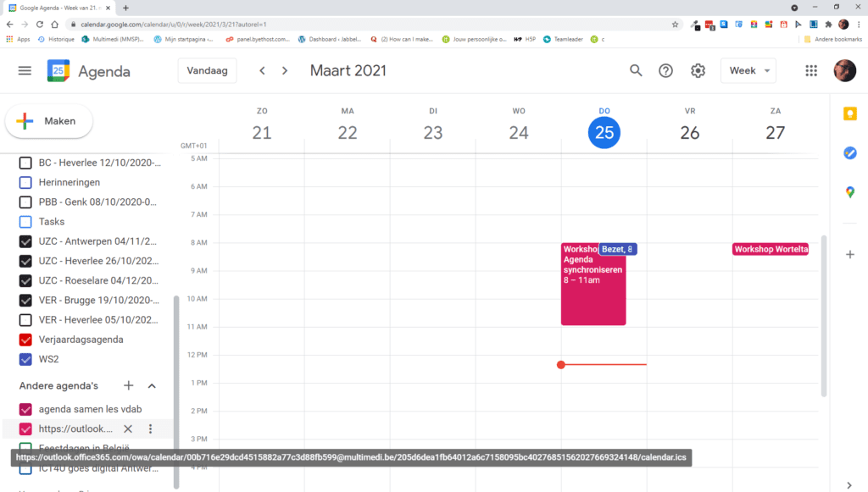Click the Vandaag button

point(207,71)
